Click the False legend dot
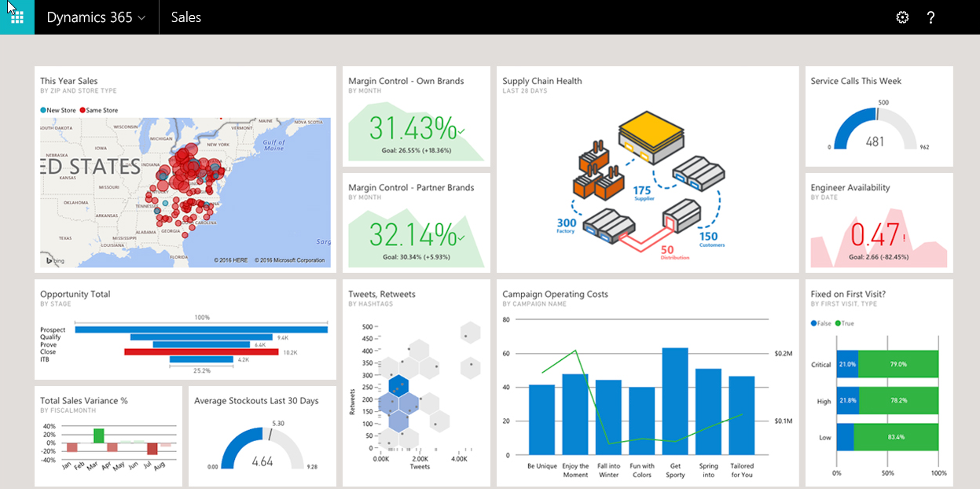This screenshot has width=980, height=489. tap(813, 323)
